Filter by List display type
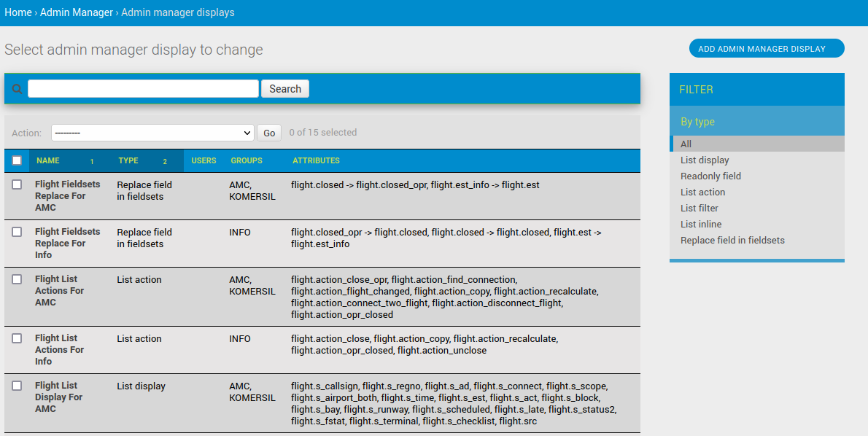 click(705, 160)
